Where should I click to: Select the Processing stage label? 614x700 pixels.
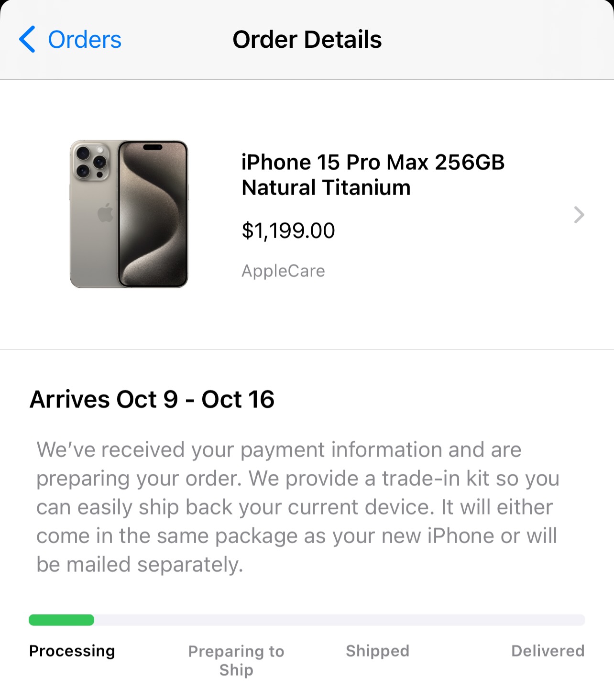72,651
